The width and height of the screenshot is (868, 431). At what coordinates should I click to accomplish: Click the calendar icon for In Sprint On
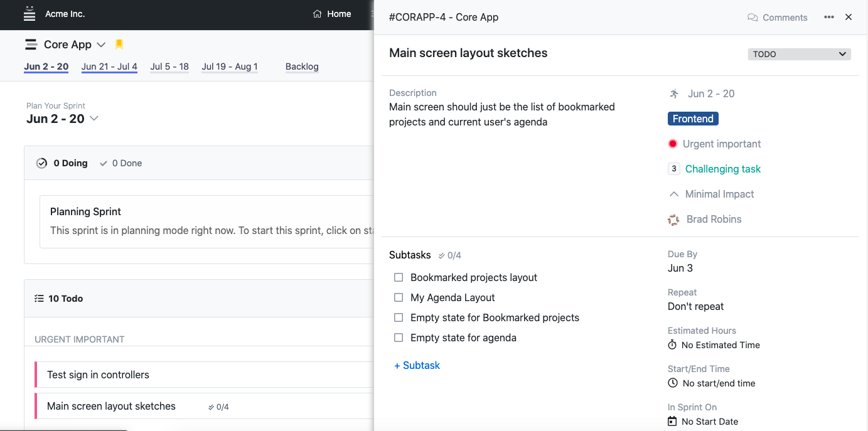pyautogui.click(x=672, y=422)
